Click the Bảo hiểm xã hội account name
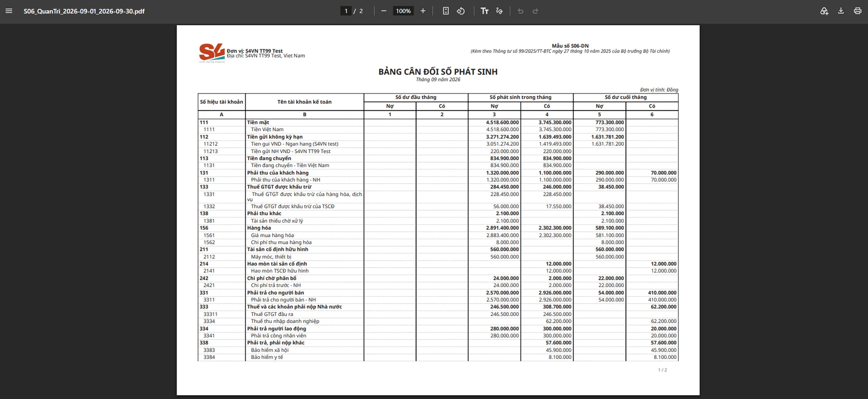The image size is (868, 399). 270,350
